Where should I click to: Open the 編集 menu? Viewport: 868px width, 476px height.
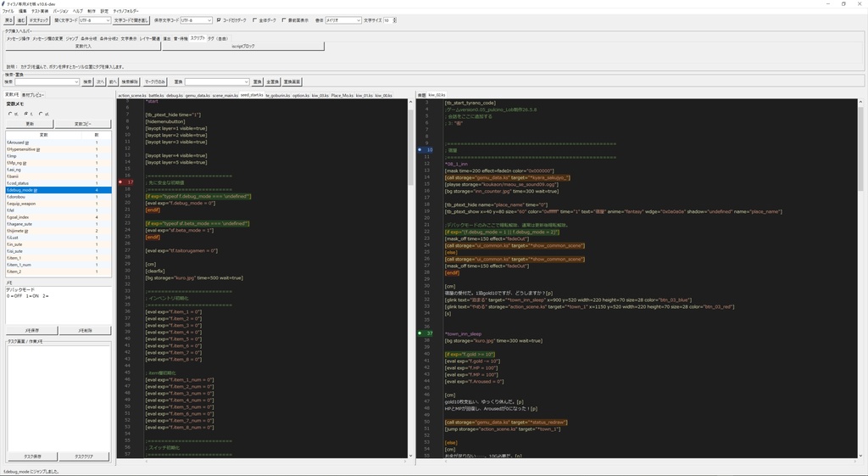[x=23, y=11]
